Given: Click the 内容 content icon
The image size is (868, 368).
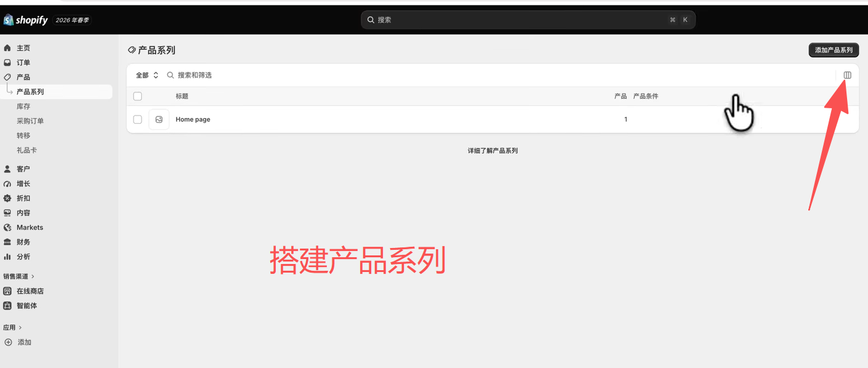Looking at the screenshot, I should click(7, 213).
